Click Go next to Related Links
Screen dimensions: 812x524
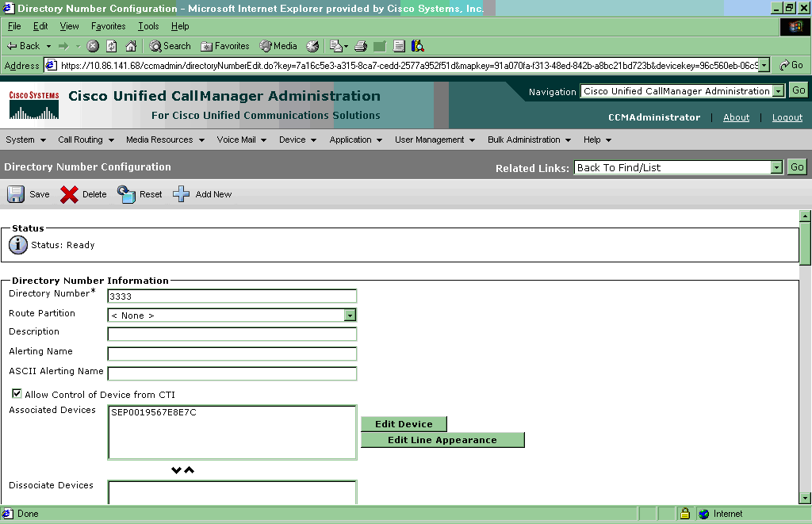tap(797, 166)
